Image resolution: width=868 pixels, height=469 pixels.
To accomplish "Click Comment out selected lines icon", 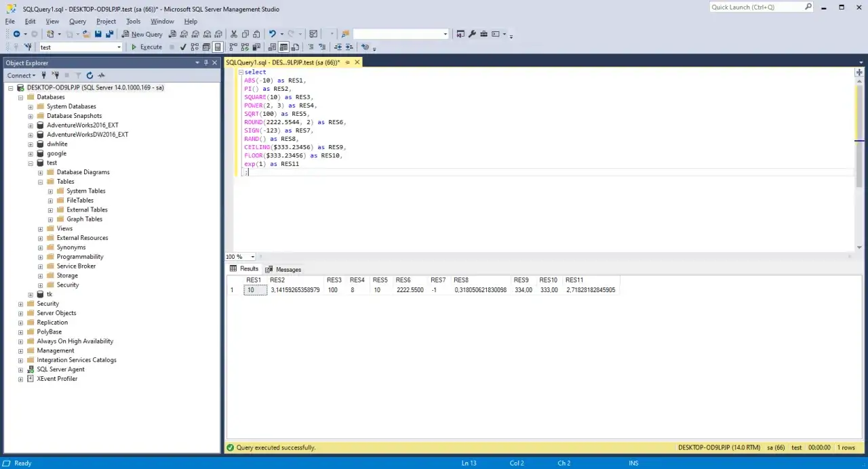I will [311, 47].
